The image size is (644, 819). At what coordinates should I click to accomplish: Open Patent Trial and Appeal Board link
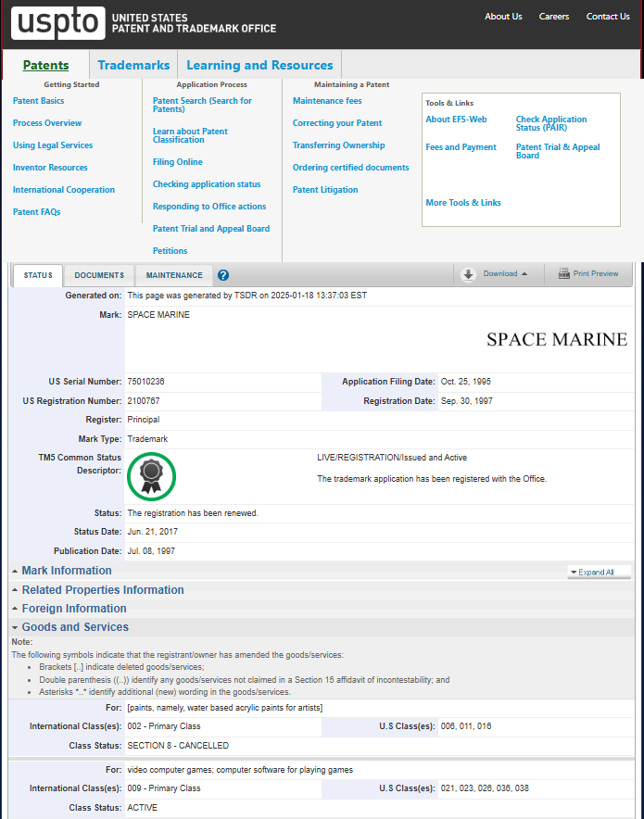click(x=211, y=228)
